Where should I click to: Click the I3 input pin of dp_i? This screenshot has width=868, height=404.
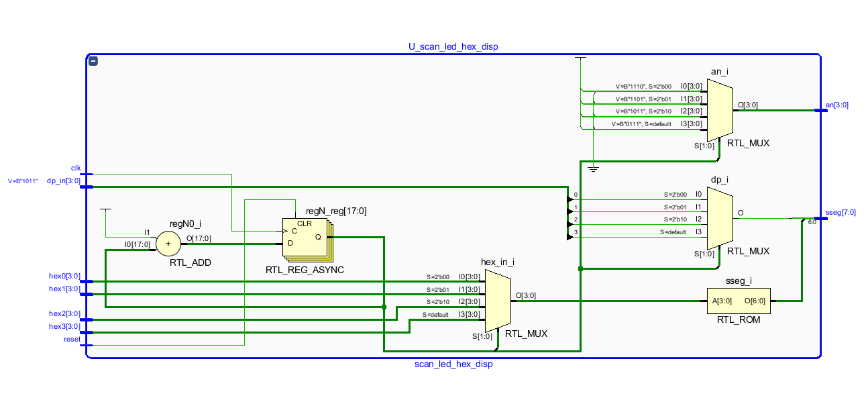[698, 232]
